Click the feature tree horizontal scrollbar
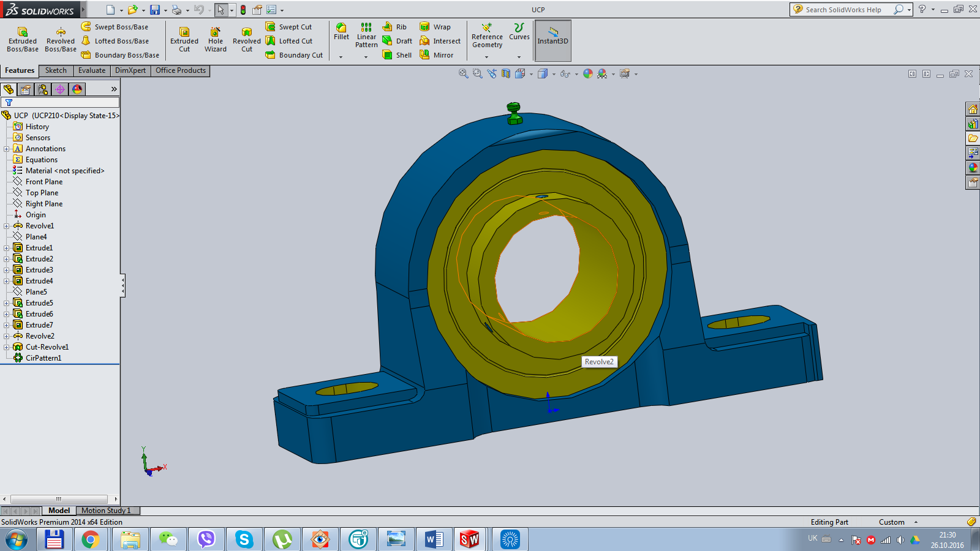Image resolution: width=980 pixels, height=551 pixels. (x=59, y=499)
